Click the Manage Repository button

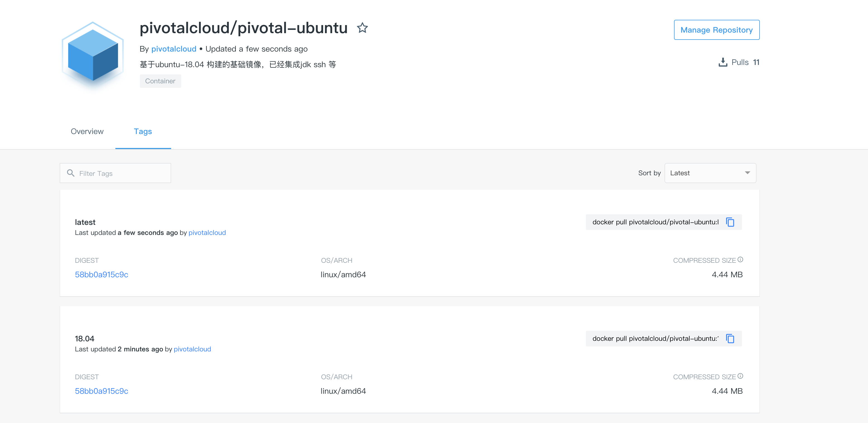click(716, 30)
